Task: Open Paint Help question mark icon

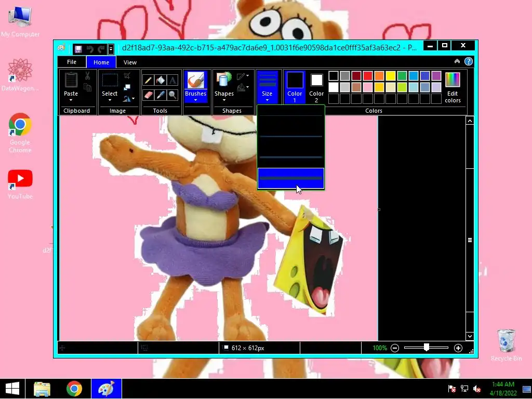Action: [469, 61]
